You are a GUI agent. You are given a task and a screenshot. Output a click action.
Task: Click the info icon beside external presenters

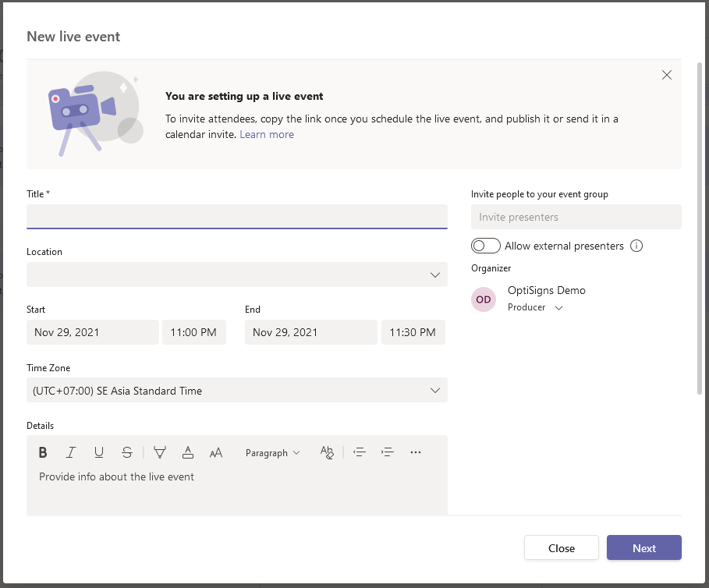click(636, 246)
